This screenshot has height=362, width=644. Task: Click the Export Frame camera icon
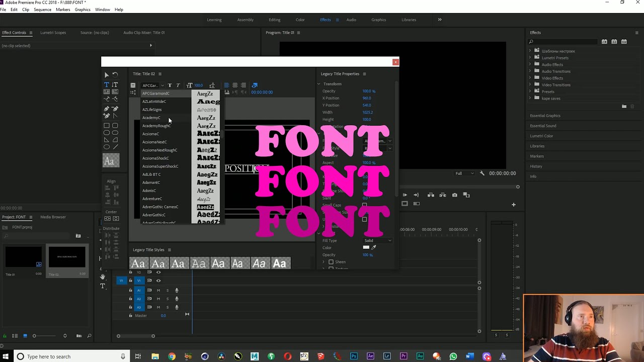[x=455, y=195]
